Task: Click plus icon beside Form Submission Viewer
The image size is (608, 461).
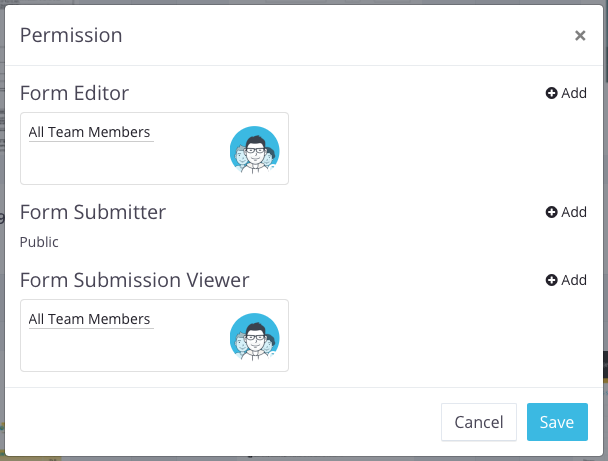Action: pyautogui.click(x=551, y=280)
